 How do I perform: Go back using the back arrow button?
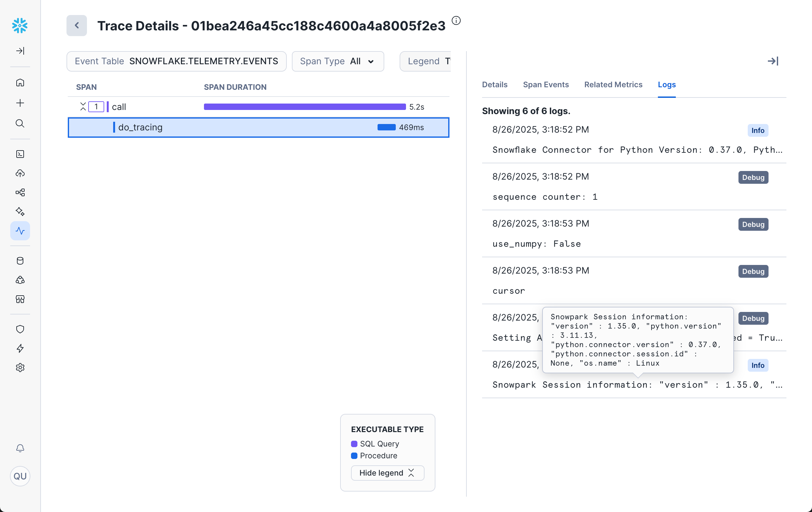pyautogui.click(x=76, y=25)
